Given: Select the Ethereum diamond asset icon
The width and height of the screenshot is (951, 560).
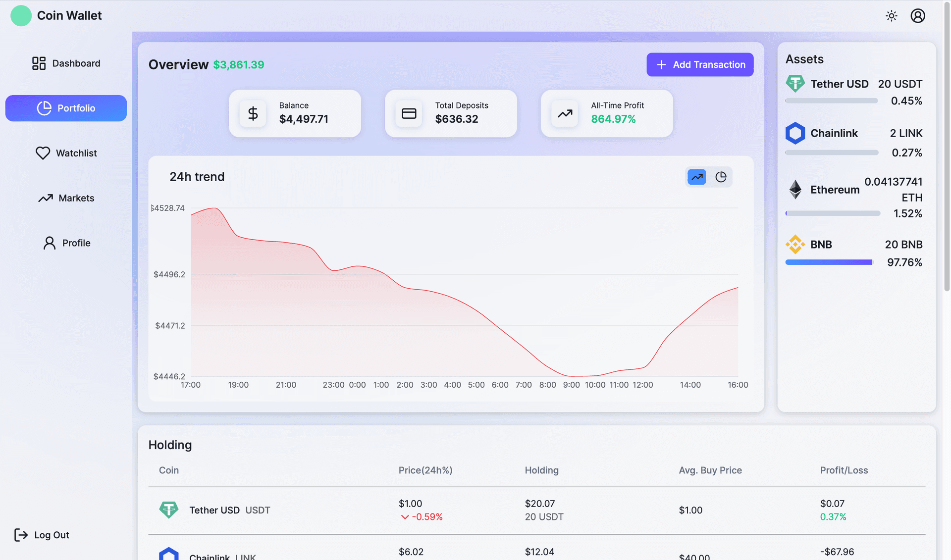Looking at the screenshot, I should (795, 190).
